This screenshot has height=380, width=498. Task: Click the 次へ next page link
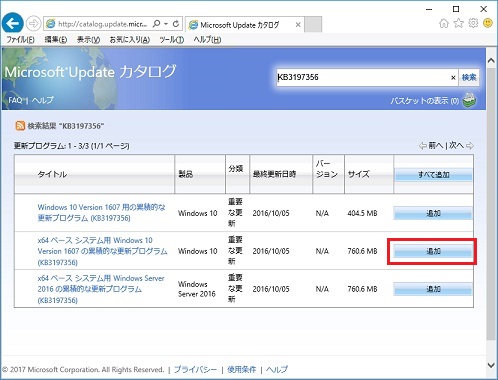coord(456,145)
